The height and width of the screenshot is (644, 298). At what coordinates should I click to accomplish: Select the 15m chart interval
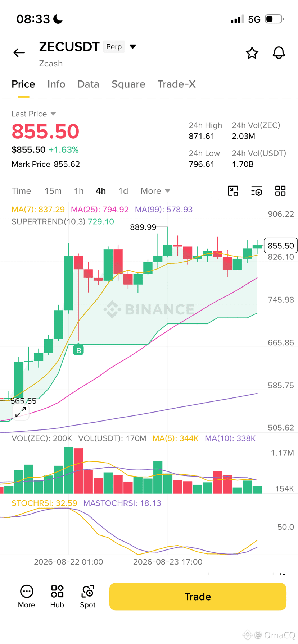click(53, 191)
